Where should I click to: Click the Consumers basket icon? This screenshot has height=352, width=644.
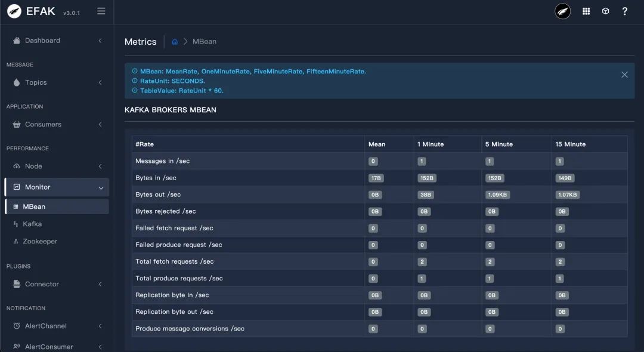coord(17,124)
